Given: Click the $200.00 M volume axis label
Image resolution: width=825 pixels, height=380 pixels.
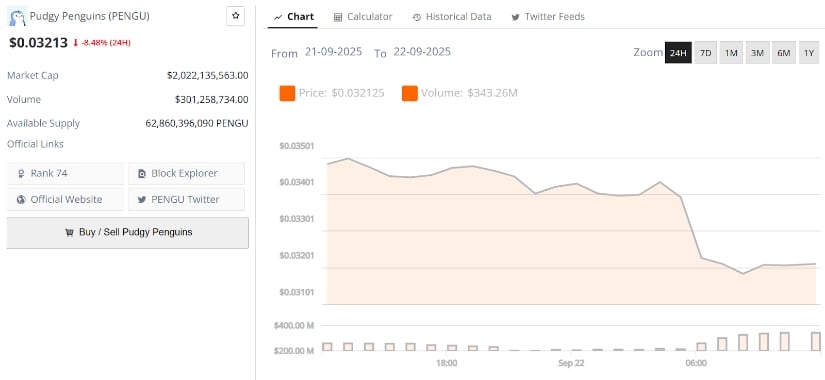Looking at the screenshot, I should click(294, 351).
